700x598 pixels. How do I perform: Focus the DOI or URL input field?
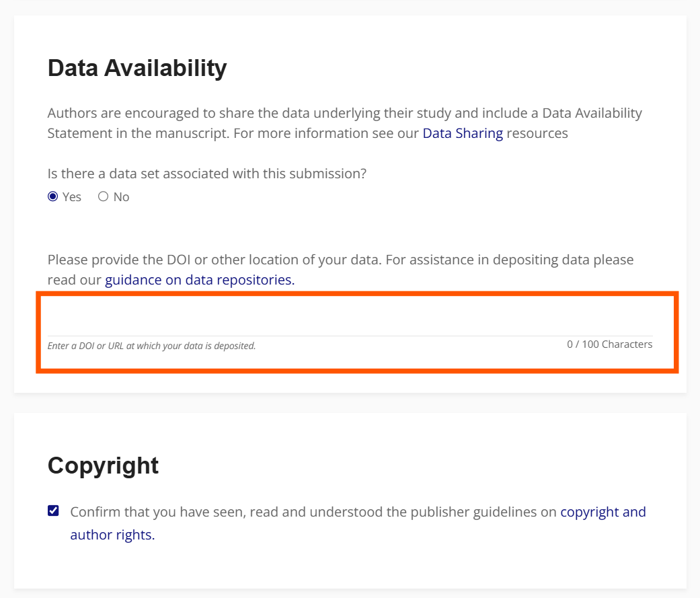click(x=350, y=321)
